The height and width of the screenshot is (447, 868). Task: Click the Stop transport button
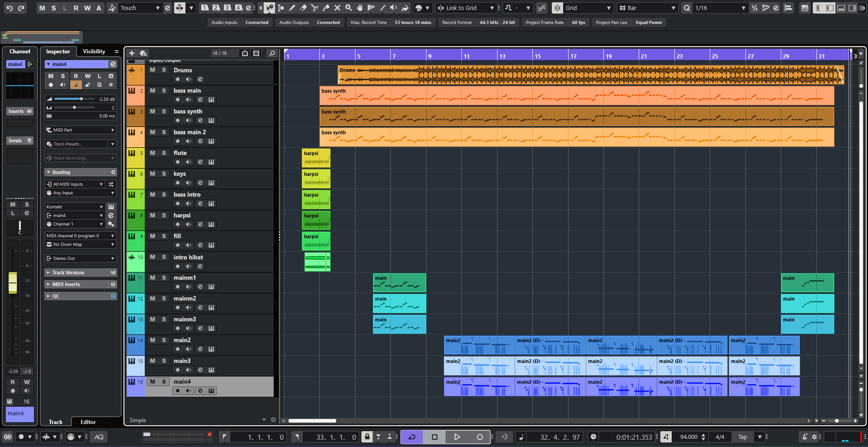coord(435,437)
